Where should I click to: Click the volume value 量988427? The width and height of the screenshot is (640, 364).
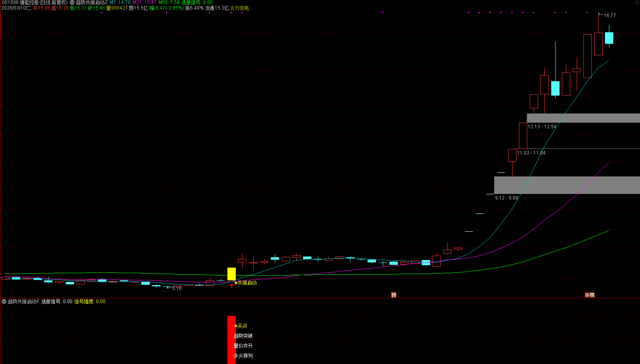117,8
